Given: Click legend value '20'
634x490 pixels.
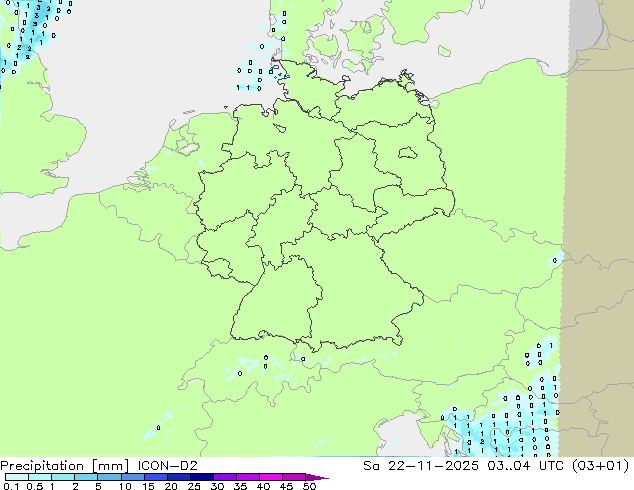Looking at the screenshot, I should tap(171, 486).
